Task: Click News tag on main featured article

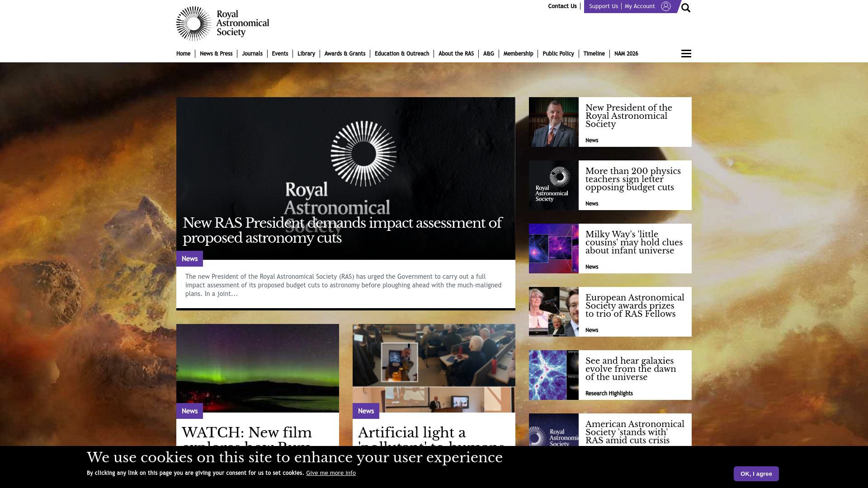Action: [x=189, y=259]
